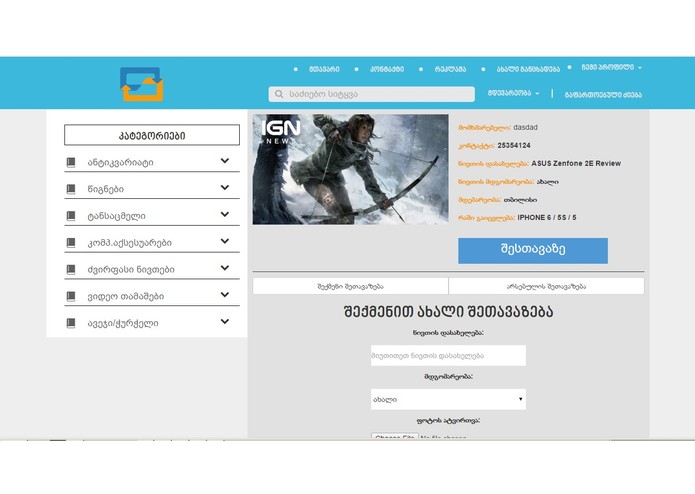695x494 pixels.
Task: Switch to the შექმენი შეთავაზება tab
Action: [x=350, y=286]
